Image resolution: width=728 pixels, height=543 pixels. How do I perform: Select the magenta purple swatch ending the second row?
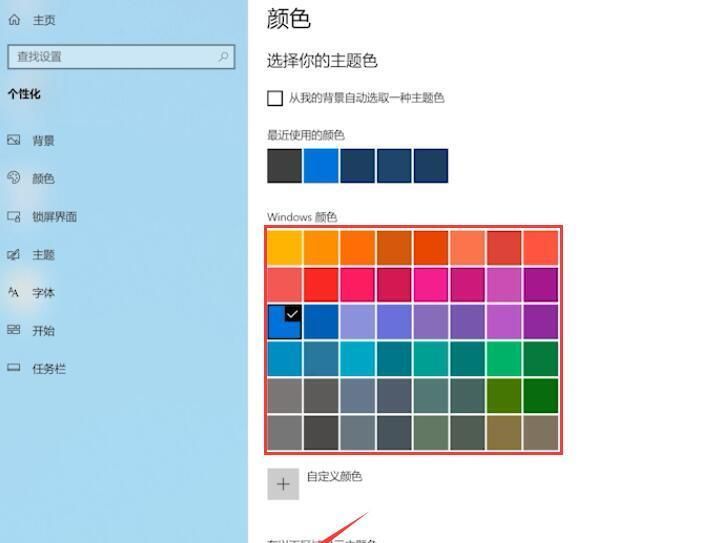point(541,284)
